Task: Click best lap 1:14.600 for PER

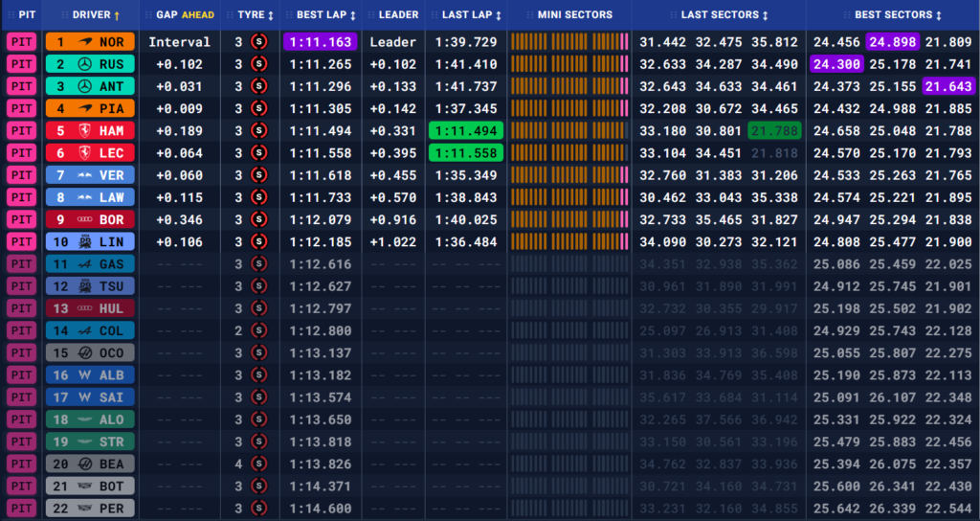Action: click(x=320, y=508)
